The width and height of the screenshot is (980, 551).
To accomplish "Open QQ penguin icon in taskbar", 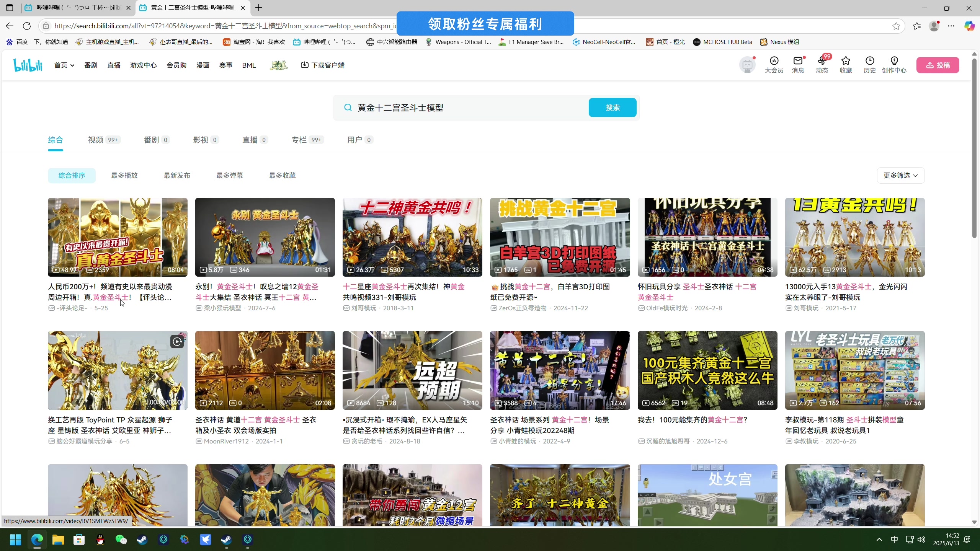I will (100, 540).
